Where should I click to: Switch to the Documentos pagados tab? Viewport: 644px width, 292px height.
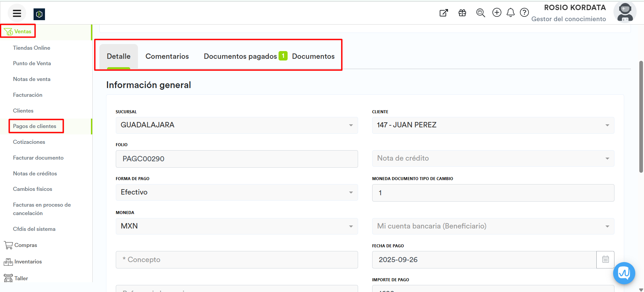[x=240, y=56]
